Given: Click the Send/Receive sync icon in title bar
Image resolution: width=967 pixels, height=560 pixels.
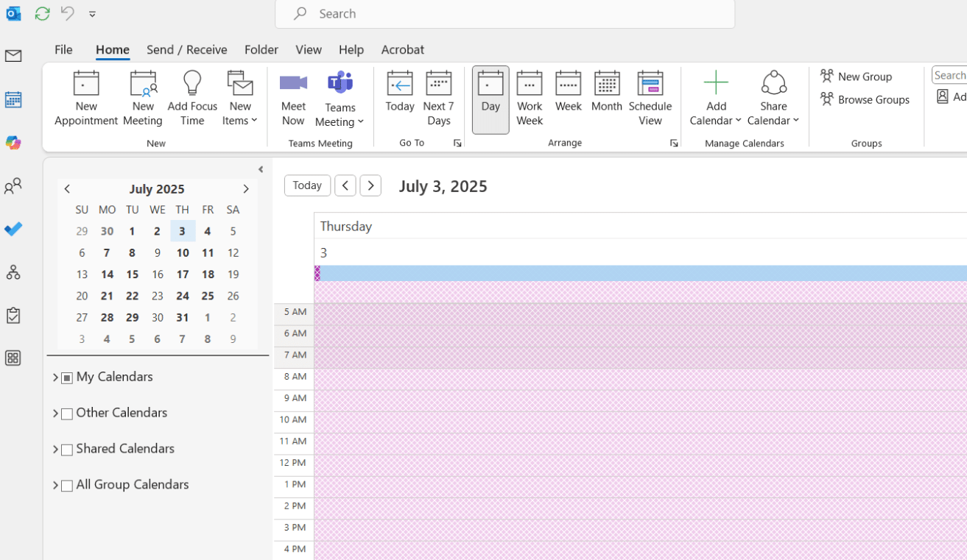Looking at the screenshot, I should pyautogui.click(x=42, y=13).
